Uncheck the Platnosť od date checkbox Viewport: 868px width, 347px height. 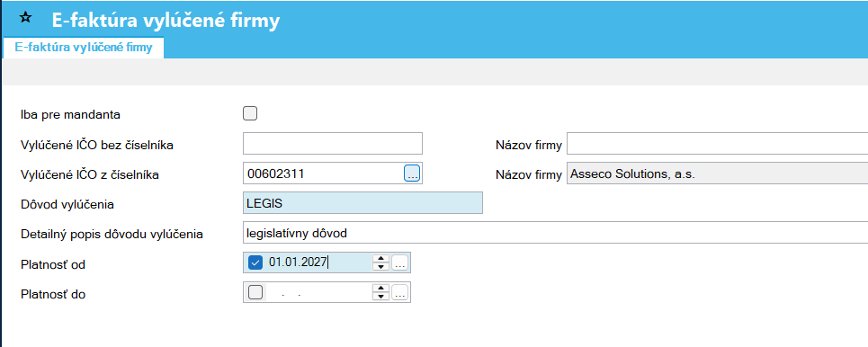[255, 262]
